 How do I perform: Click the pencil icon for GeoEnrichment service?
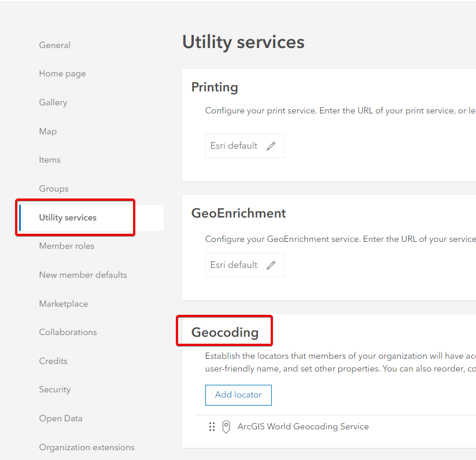271,266
